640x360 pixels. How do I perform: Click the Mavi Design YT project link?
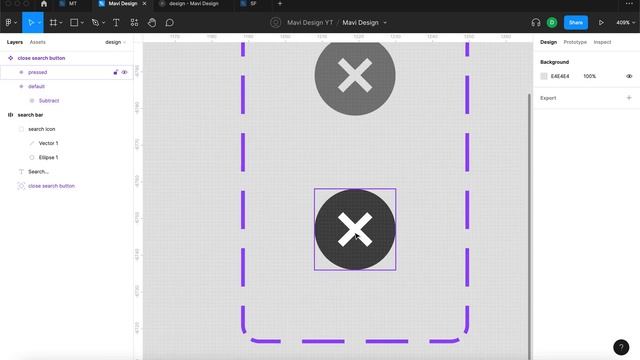(310, 22)
